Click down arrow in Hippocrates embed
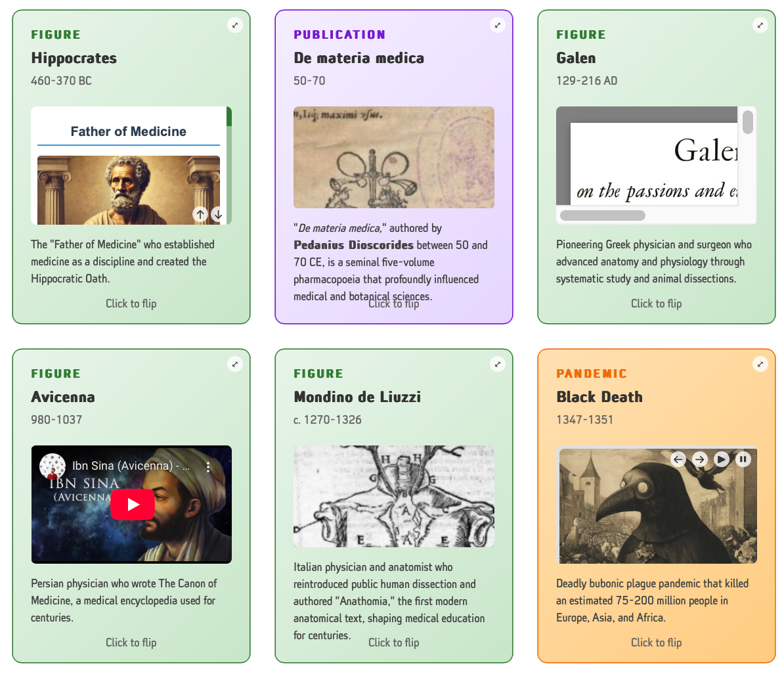 pyautogui.click(x=218, y=214)
